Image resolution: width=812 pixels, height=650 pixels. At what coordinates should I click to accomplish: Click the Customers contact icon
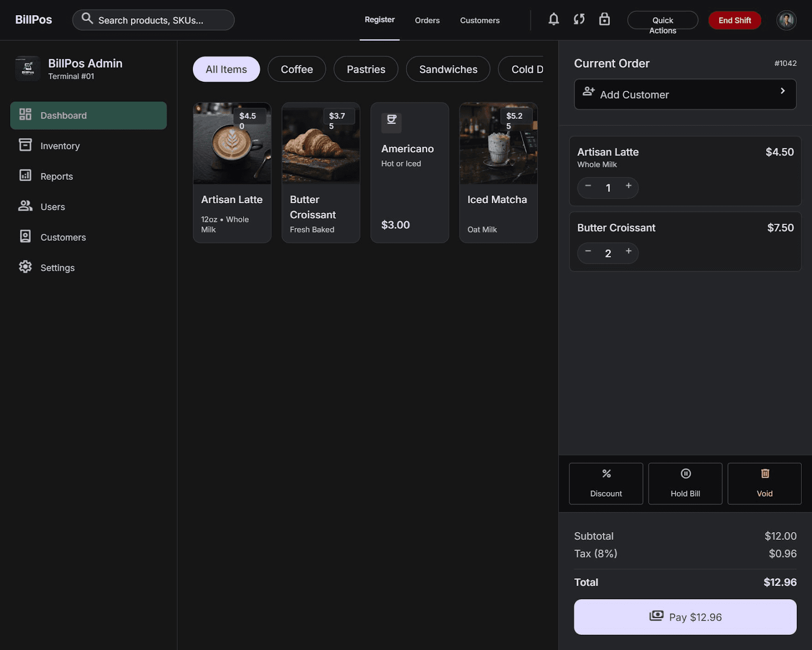point(25,236)
